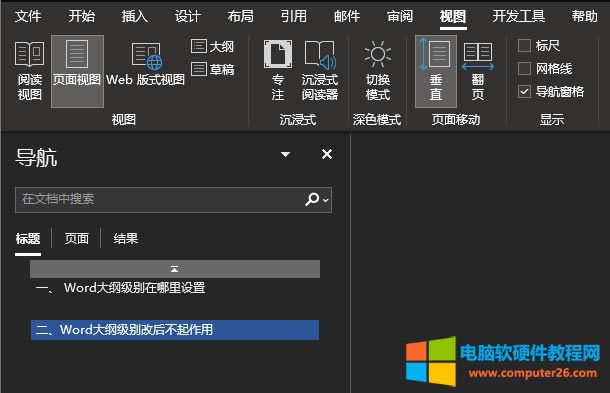The image size is (610, 393).
Task: Open the 插入 (Insert) ribbon tab
Action: point(135,16)
